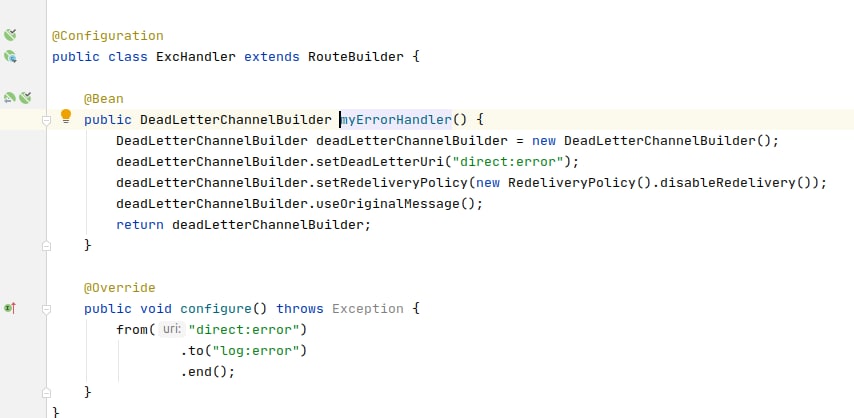854x418 pixels.
Task: Click the "direct:error" string inside from()
Action: [x=244, y=330]
